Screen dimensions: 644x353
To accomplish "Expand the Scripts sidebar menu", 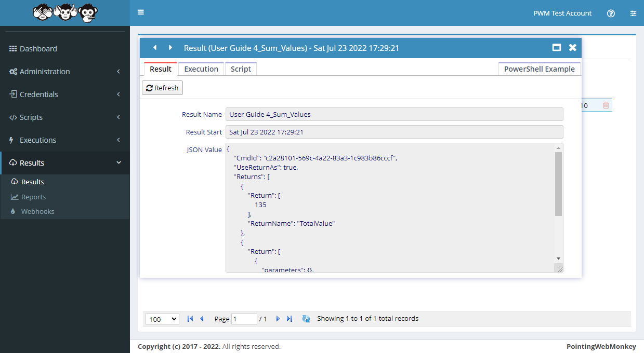I will pos(65,117).
